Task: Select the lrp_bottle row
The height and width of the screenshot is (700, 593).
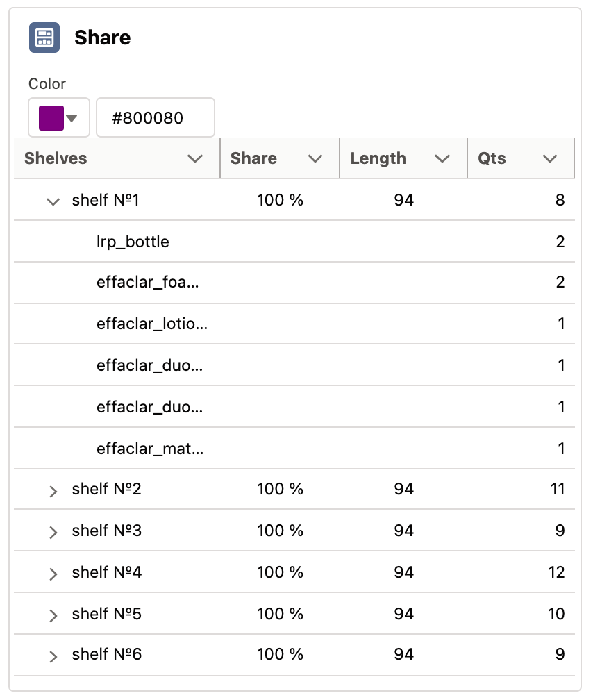Action: click(x=133, y=242)
